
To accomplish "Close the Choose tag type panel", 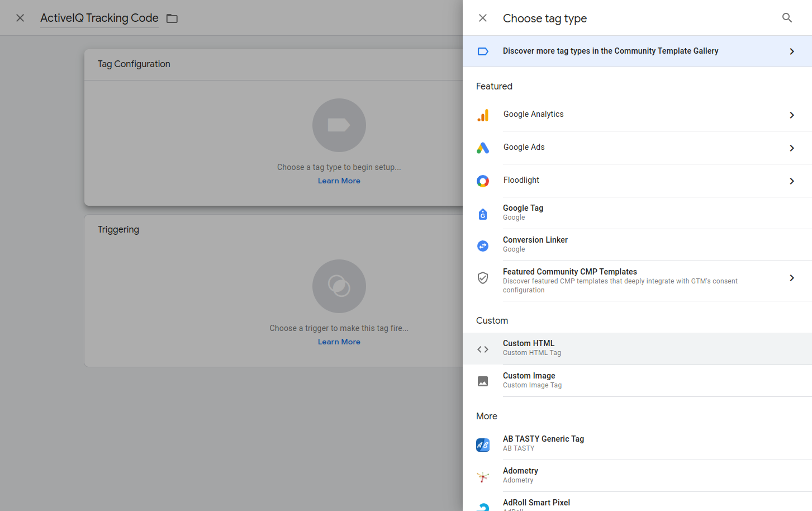I will [x=483, y=18].
